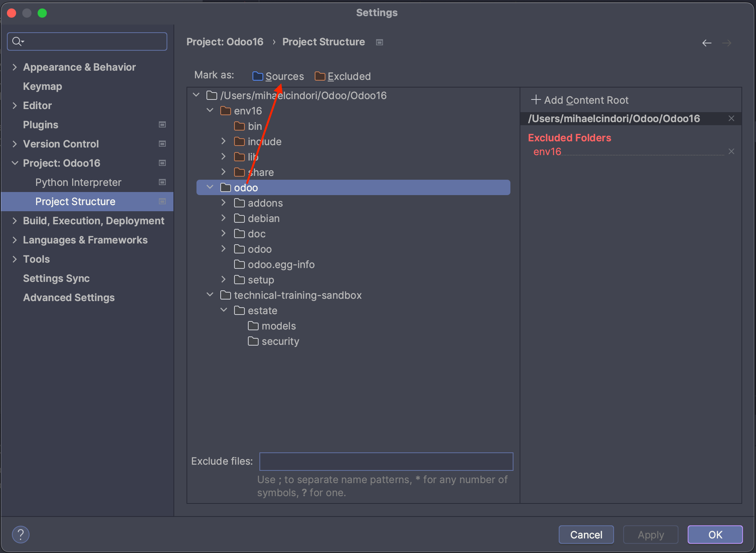The height and width of the screenshot is (553, 756).
Task: Collapse the technical-training-sandbox folder
Action: pyautogui.click(x=210, y=295)
